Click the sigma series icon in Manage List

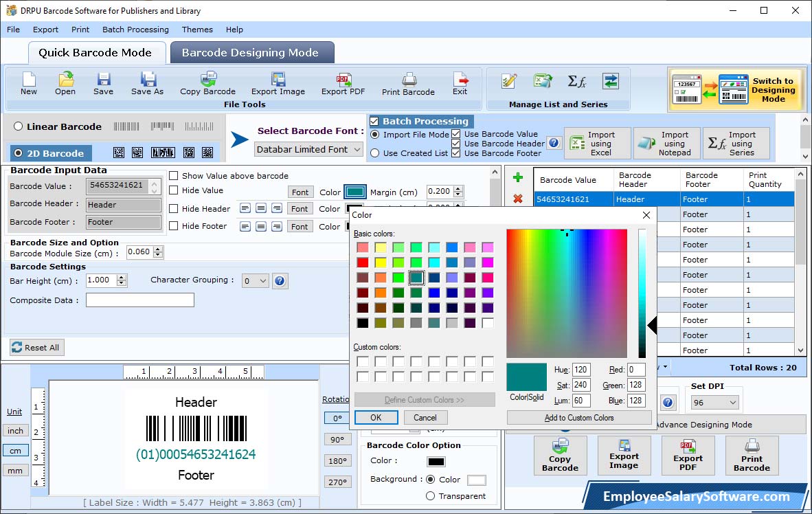coord(576,81)
